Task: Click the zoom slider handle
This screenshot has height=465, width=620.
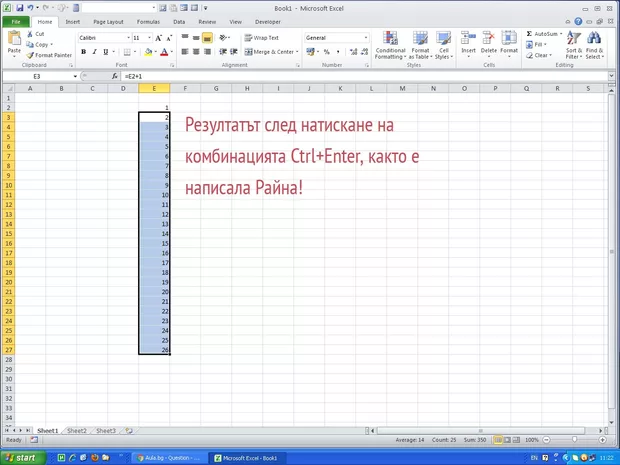Action: click(x=575, y=440)
